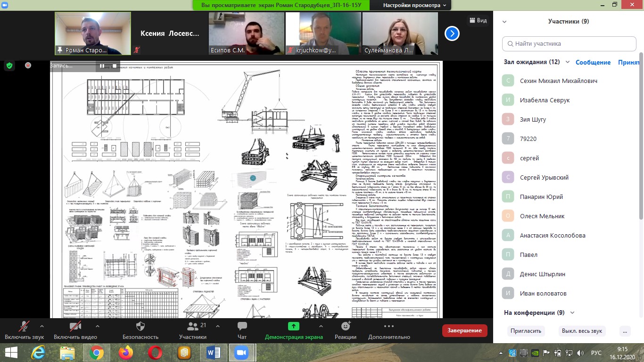
Task: Select the krjuchkow video thumbnail
Action: pos(323,33)
